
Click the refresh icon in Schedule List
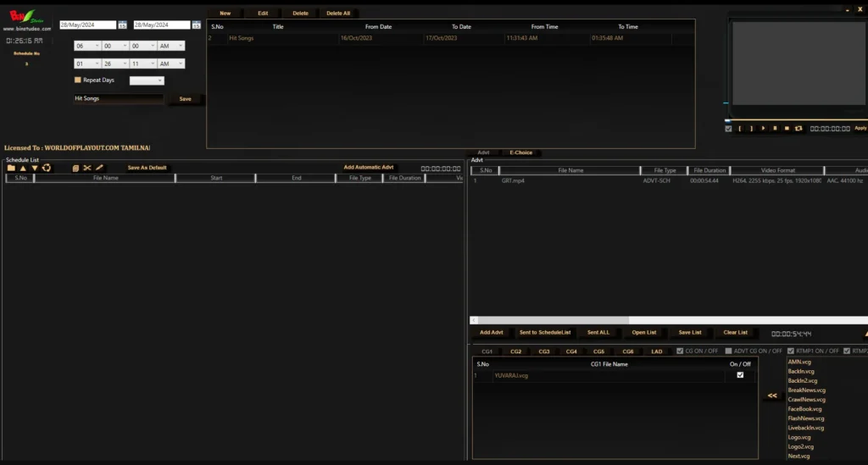(x=47, y=168)
